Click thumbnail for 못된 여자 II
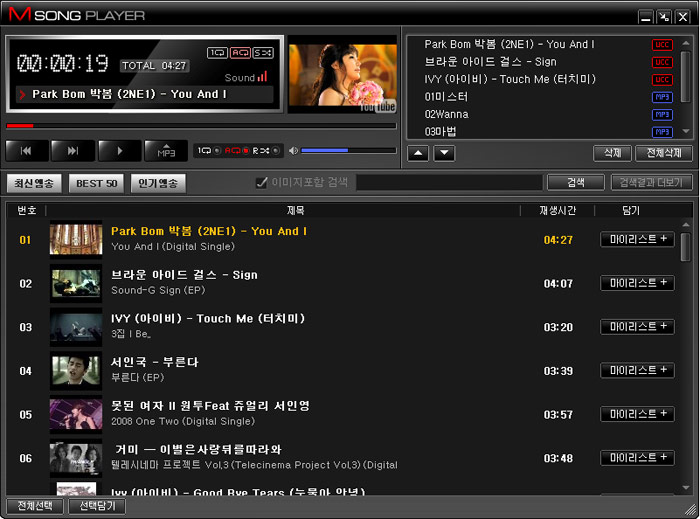The height and width of the screenshot is (519, 700). click(76, 414)
